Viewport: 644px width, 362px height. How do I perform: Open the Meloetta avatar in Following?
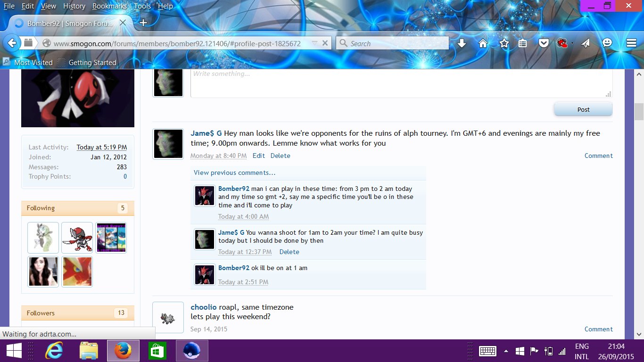pyautogui.click(x=43, y=238)
